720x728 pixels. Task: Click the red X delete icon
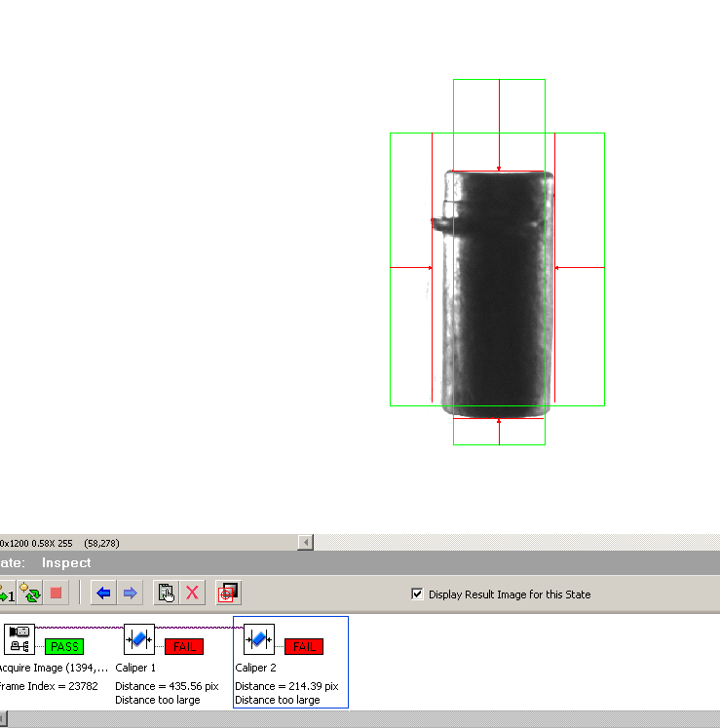tap(193, 593)
